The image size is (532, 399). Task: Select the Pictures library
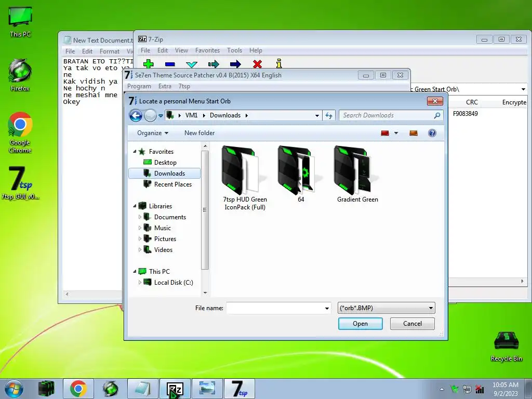[x=165, y=239]
